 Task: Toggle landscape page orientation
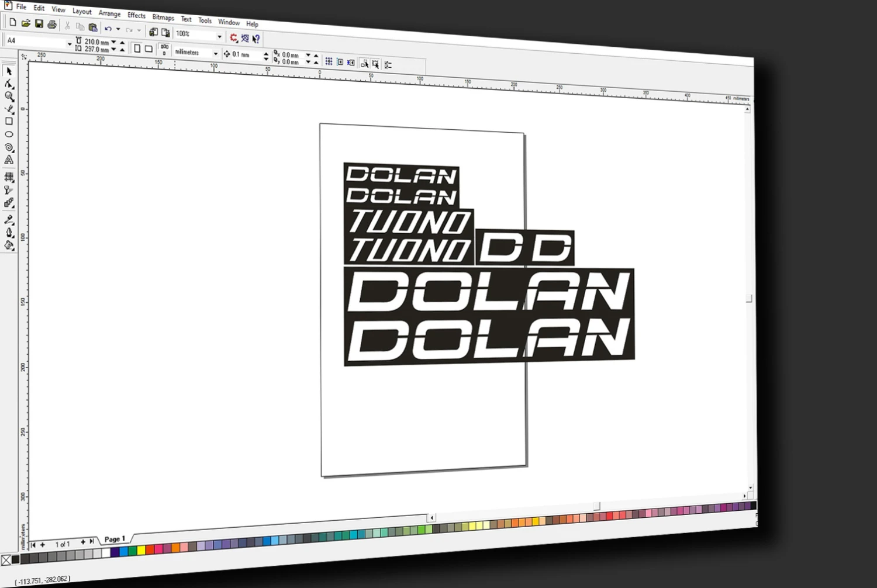[x=149, y=49]
